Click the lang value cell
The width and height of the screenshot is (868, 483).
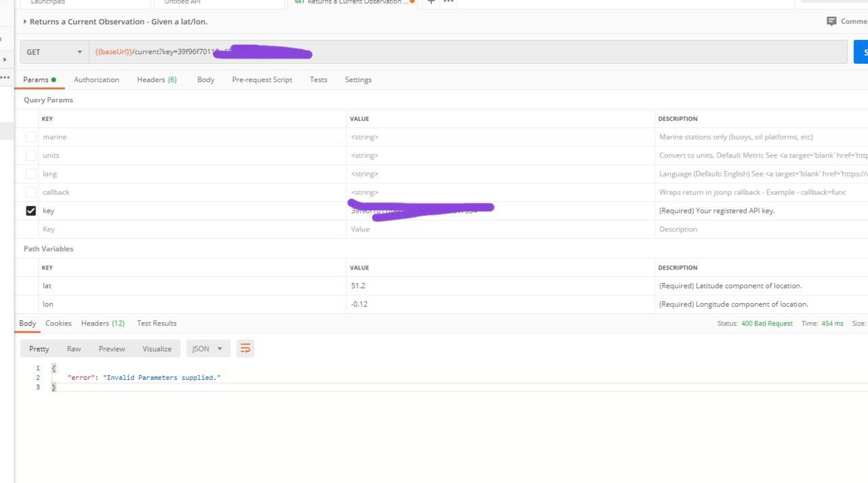click(x=500, y=174)
